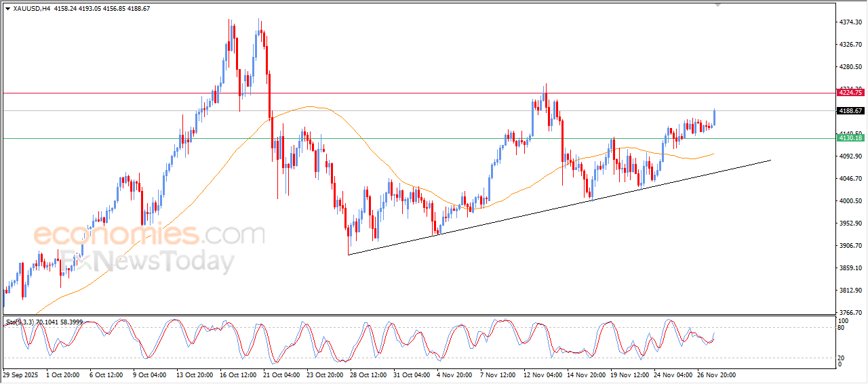The width and height of the screenshot is (868, 384).
Task: Click the 24 Nov 04:00 time label
Action: [x=673, y=375]
